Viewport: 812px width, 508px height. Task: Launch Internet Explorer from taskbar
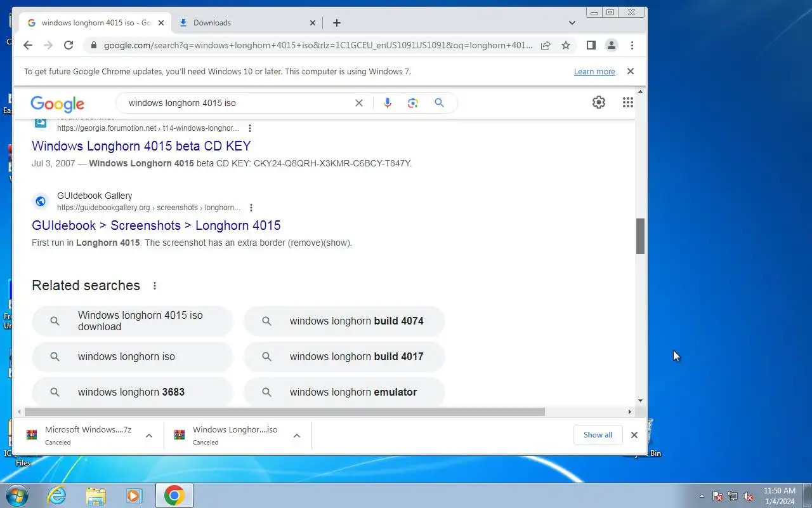[57, 495]
